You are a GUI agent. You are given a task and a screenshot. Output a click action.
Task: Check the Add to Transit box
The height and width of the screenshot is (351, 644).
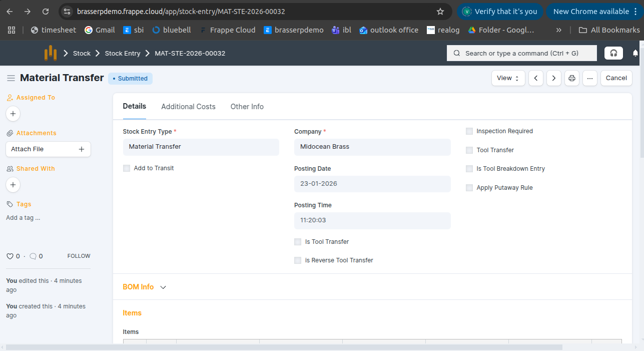coord(127,168)
